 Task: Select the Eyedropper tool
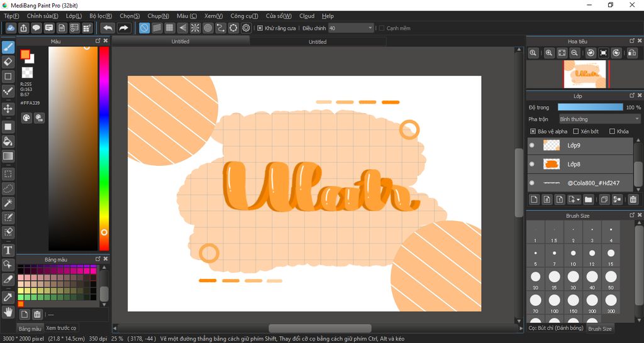pos(8,298)
